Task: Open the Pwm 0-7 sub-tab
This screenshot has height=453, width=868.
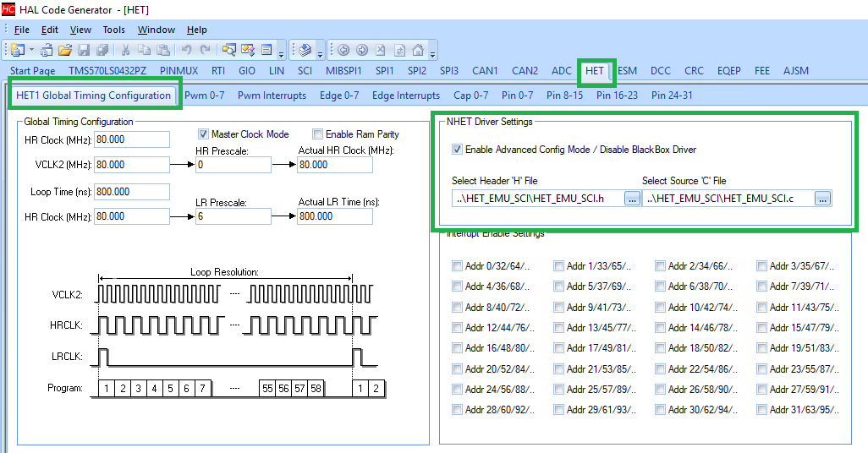Action: [x=204, y=96]
